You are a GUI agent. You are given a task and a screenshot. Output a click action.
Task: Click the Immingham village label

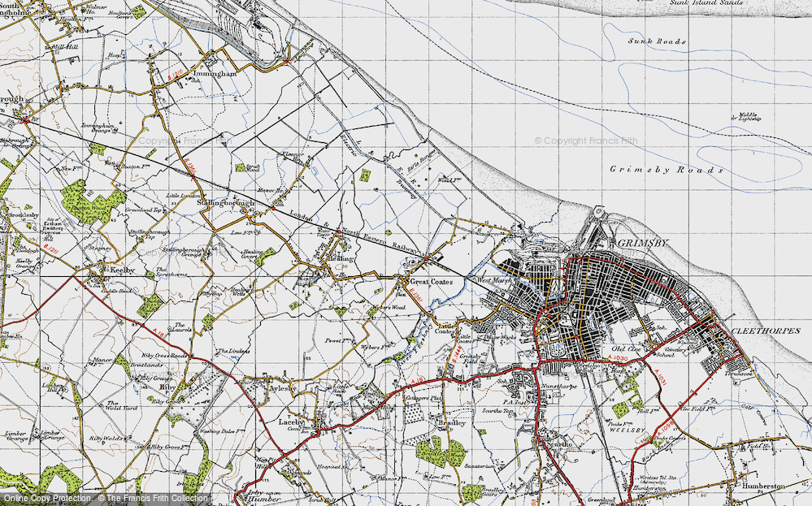215,74
